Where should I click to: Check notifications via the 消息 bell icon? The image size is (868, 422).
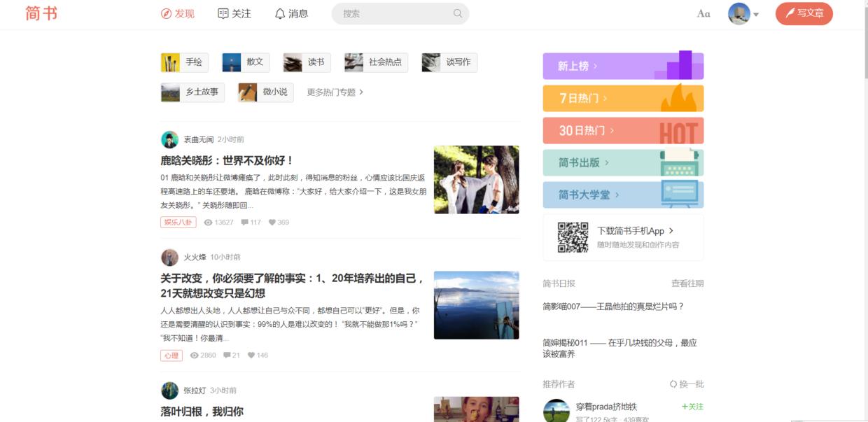click(279, 13)
